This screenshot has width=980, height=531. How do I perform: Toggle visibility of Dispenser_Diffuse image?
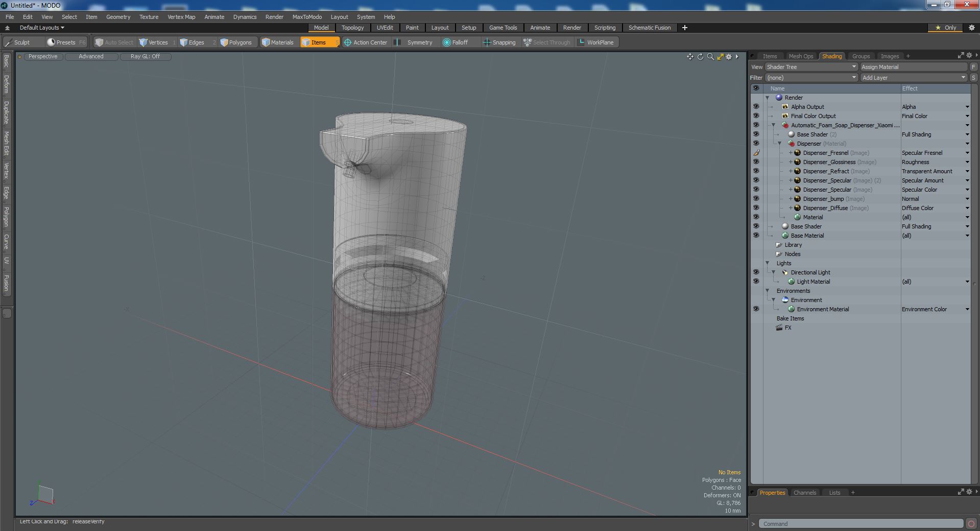click(756, 208)
